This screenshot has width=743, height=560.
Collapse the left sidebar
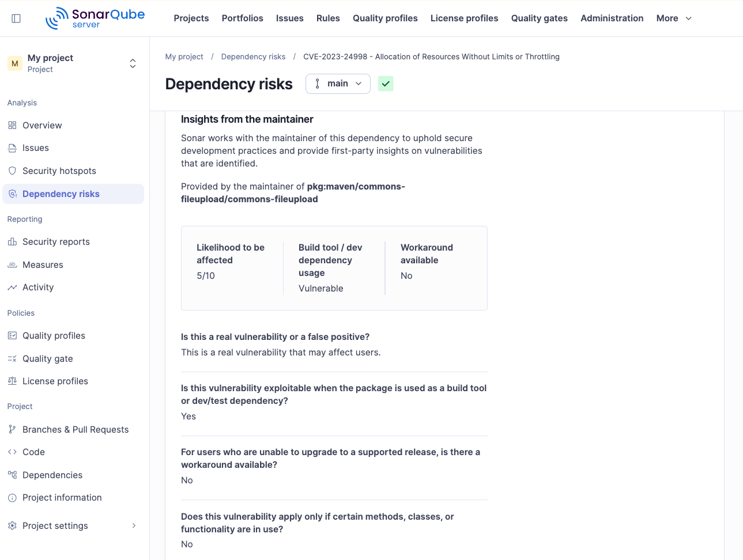[x=16, y=18]
